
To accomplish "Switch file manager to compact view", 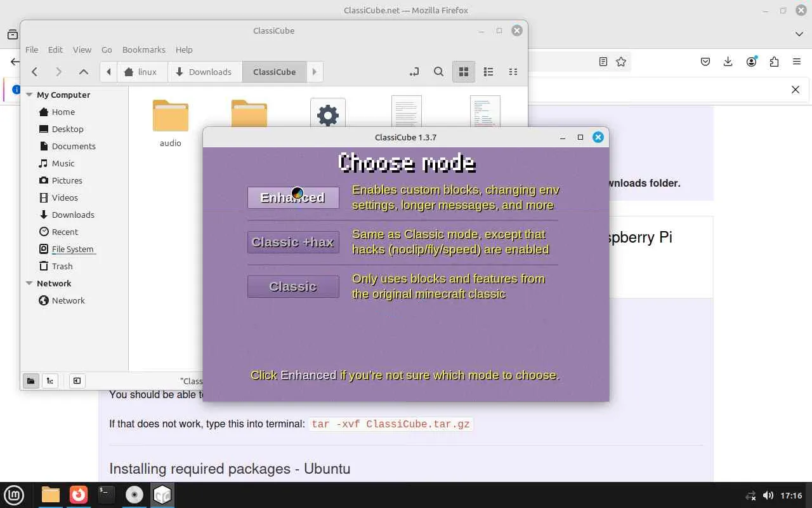I will [x=513, y=72].
